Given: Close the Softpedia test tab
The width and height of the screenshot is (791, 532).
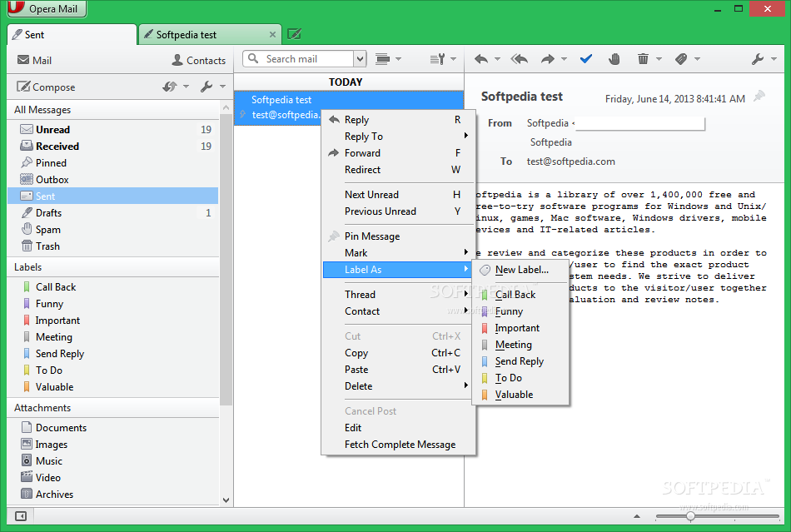Looking at the screenshot, I should 272,34.
